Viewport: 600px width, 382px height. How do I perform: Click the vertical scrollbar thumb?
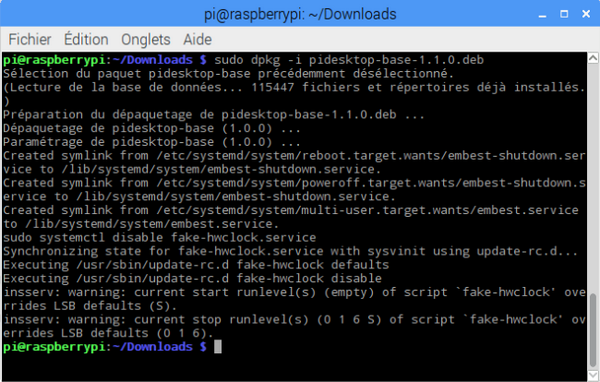[x=593, y=330]
